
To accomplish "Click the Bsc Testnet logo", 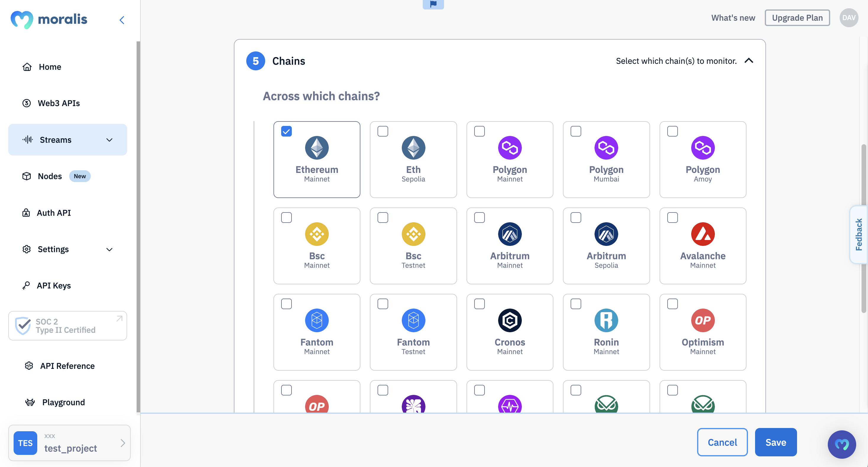I will tap(413, 234).
